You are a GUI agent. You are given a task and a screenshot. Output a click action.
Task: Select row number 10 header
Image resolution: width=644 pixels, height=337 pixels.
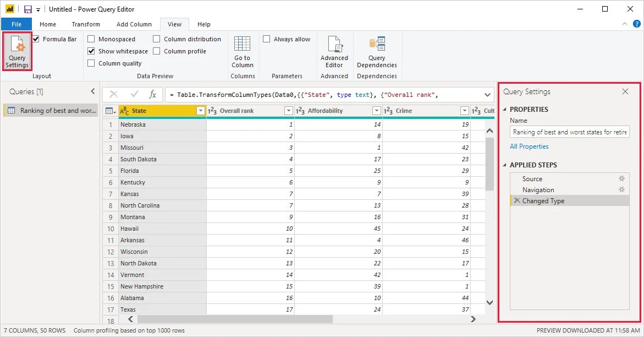click(x=111, y=229)
